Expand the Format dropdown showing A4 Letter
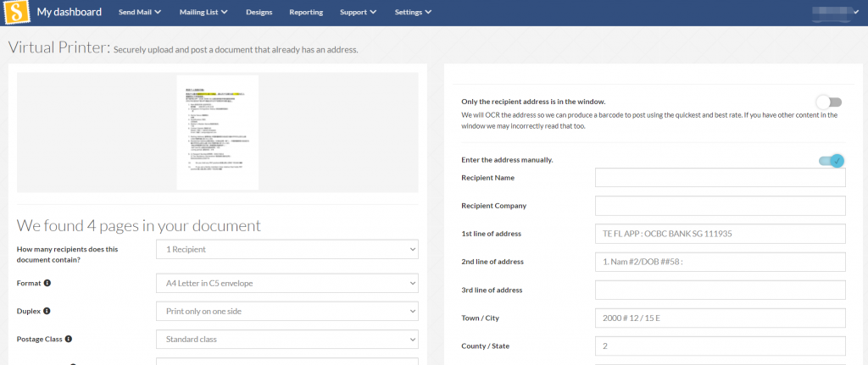Viewport: 868px width, 365px height. 287,283
